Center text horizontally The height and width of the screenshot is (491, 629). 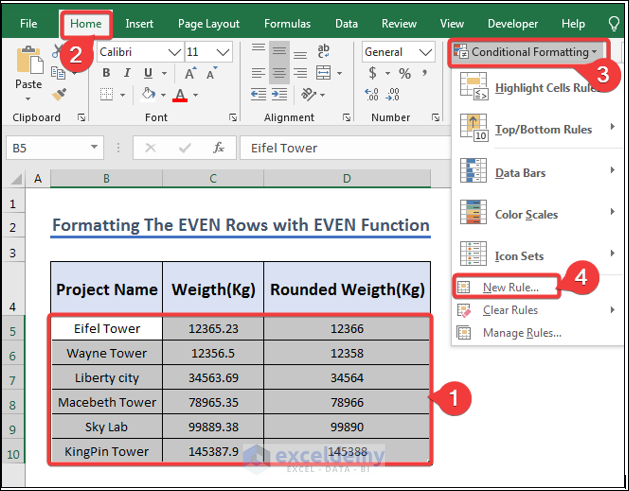[279, 73]
